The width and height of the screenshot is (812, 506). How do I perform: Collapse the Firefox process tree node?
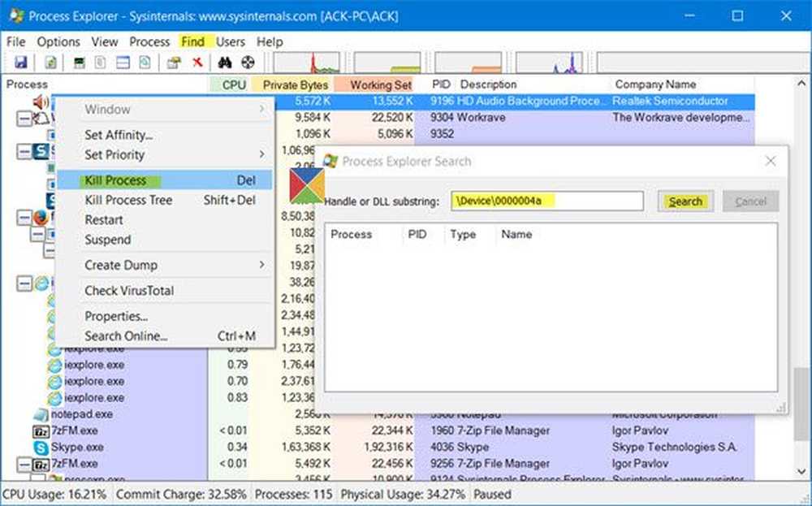pos(24,218)
